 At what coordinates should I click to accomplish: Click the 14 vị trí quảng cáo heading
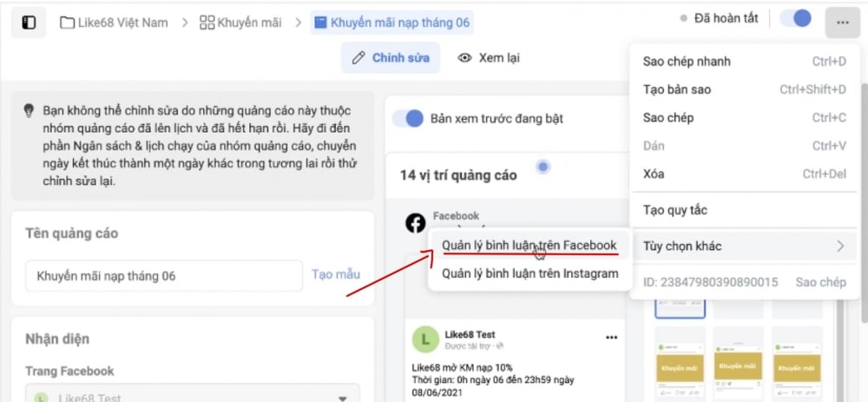[458, 175]
